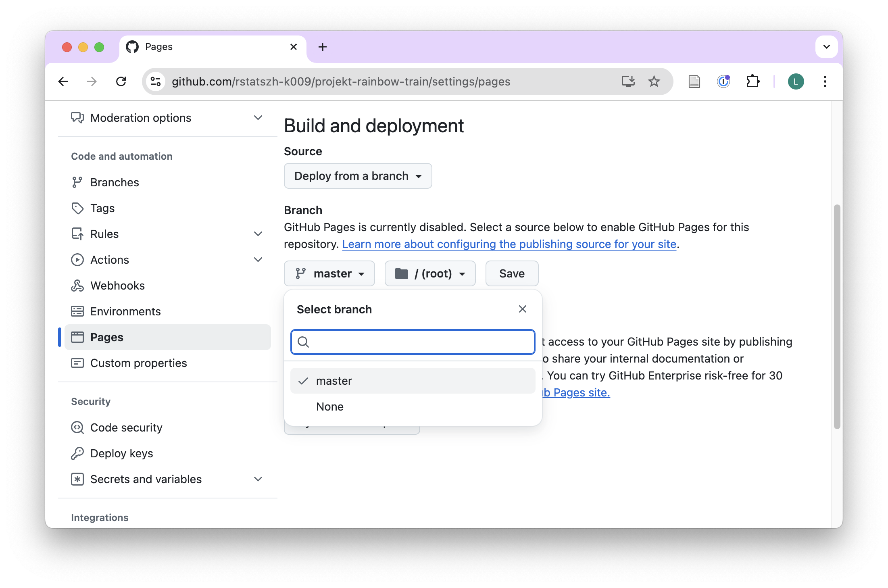Open the Pages site link

click(x=576, y=392)
